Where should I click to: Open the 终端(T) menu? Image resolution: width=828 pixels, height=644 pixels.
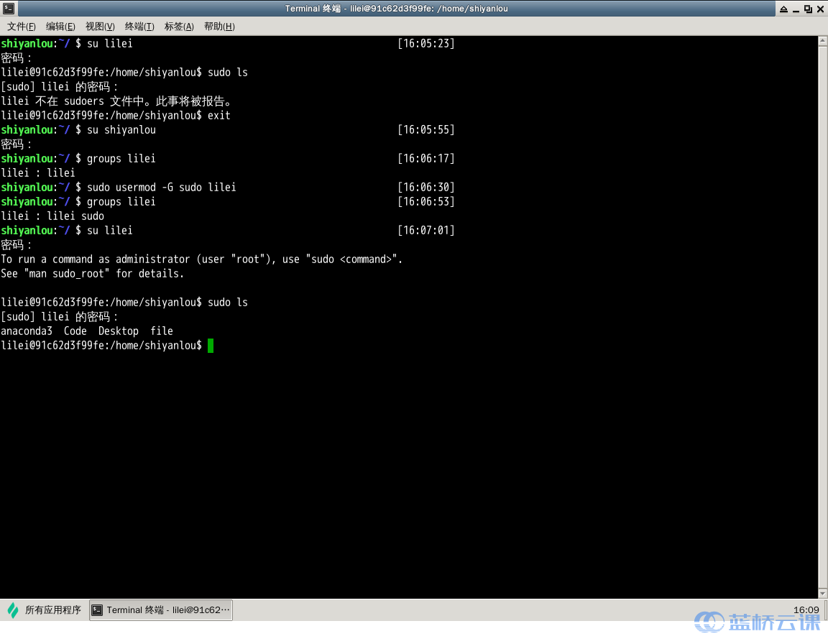(x=139, y=27)
